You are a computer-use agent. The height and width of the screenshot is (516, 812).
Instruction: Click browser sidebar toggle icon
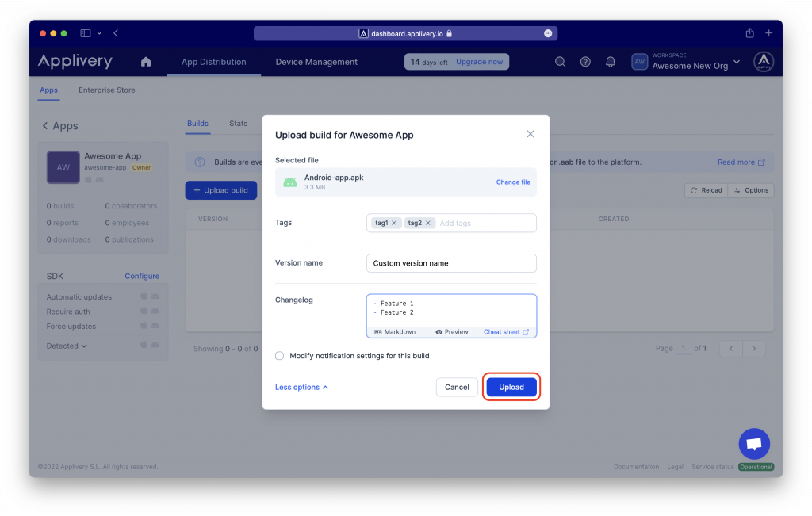pos(86,33)
